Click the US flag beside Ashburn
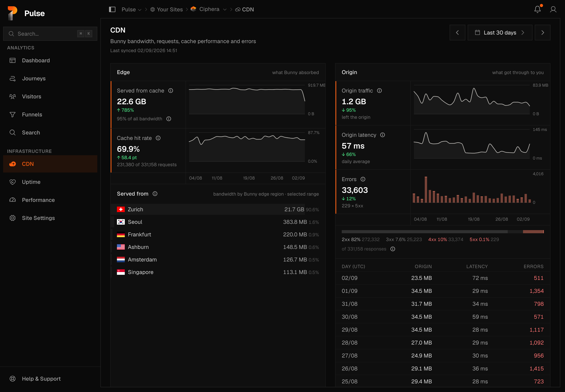 pyautogui.click(x=121, y=247)
